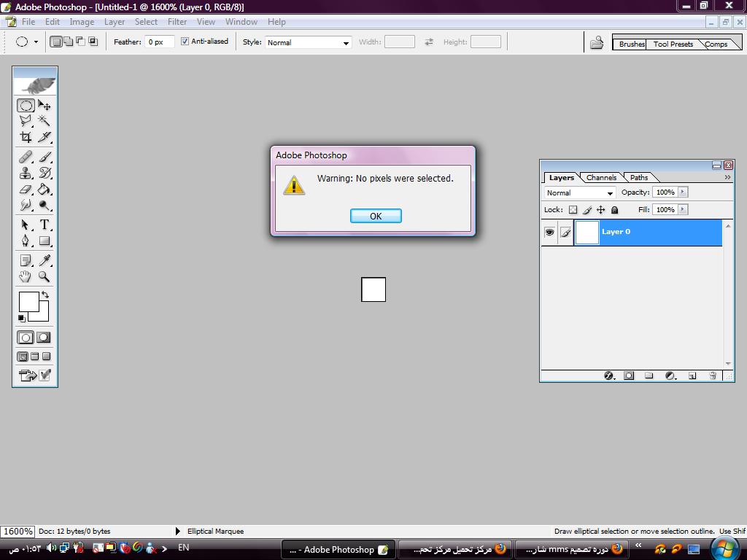Choose the Eyedropper tool
747x560 pixels.
point(44,260)
